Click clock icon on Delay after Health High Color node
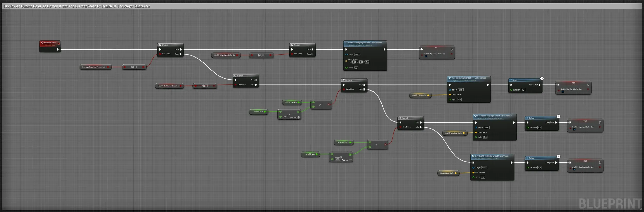The height and width of the screenshot is (212, 644). (542, 79)
